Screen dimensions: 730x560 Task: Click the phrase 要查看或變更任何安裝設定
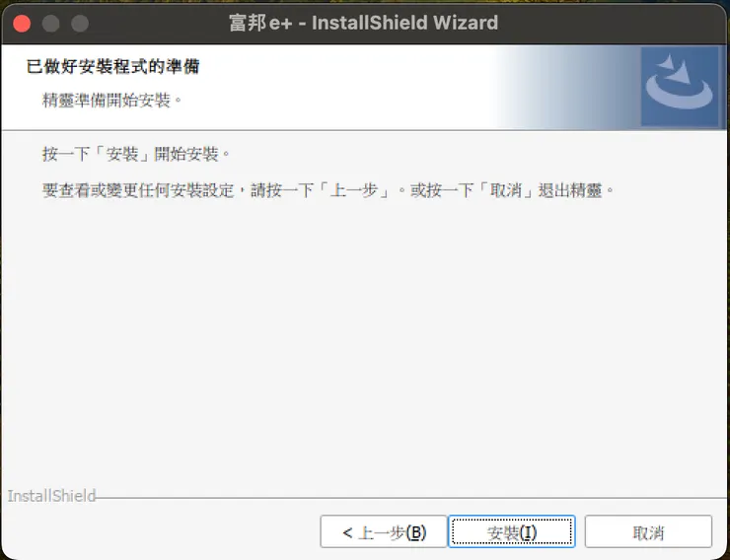click(138, 190)
